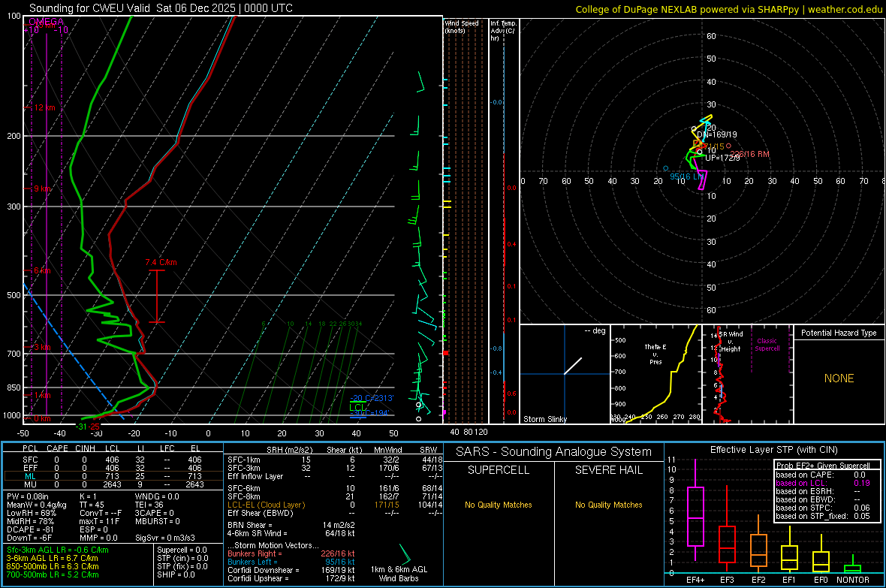Open the weather.cod.edu NEXLAB credit text
Screen dimensions: 886x588
(729, 9)
